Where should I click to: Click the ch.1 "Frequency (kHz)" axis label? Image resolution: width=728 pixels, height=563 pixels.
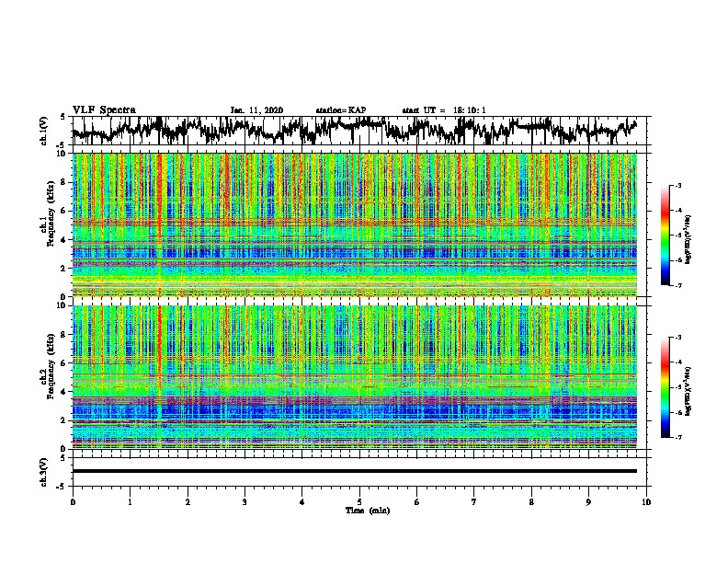pos(51,213)
